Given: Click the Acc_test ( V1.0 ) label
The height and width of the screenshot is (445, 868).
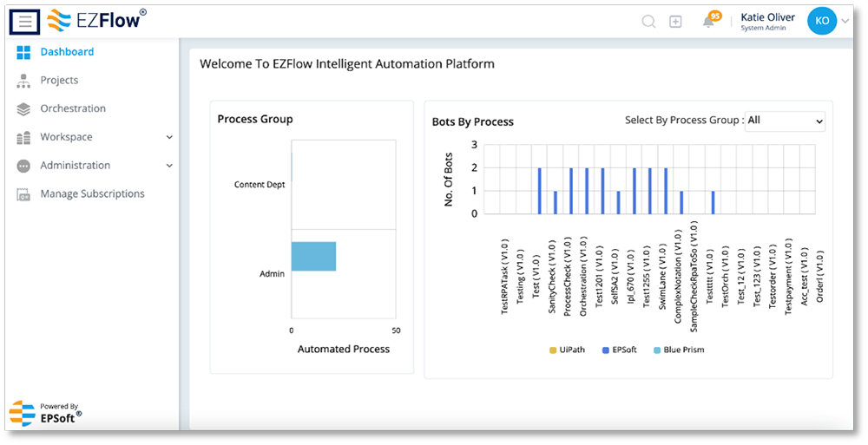Looking at the screenshot, I should [805, 276].
